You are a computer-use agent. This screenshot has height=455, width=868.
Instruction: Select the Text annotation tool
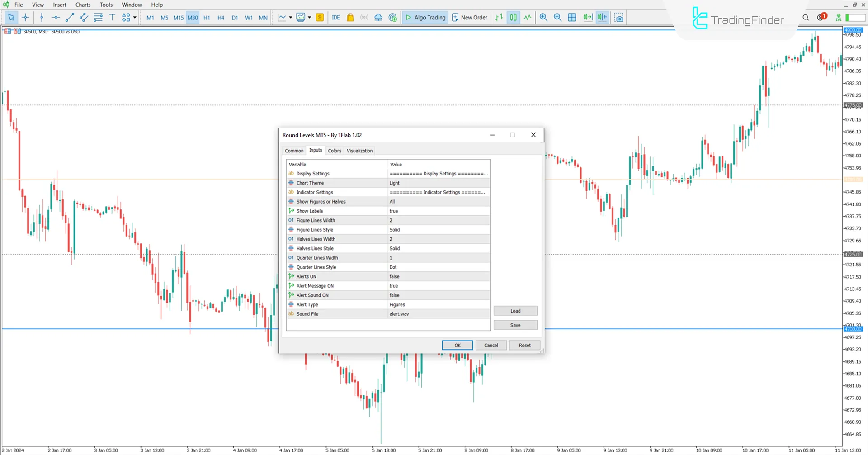(112, 17)
